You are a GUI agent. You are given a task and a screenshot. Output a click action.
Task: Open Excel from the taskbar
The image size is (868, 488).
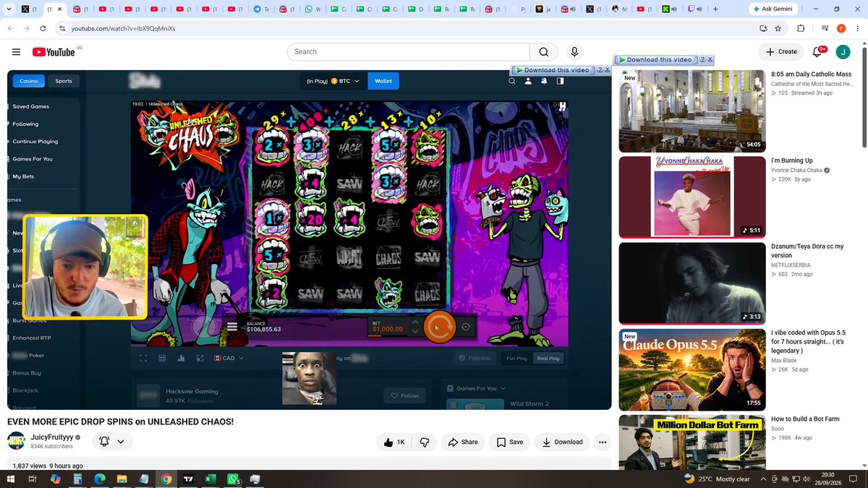(210, 479)
